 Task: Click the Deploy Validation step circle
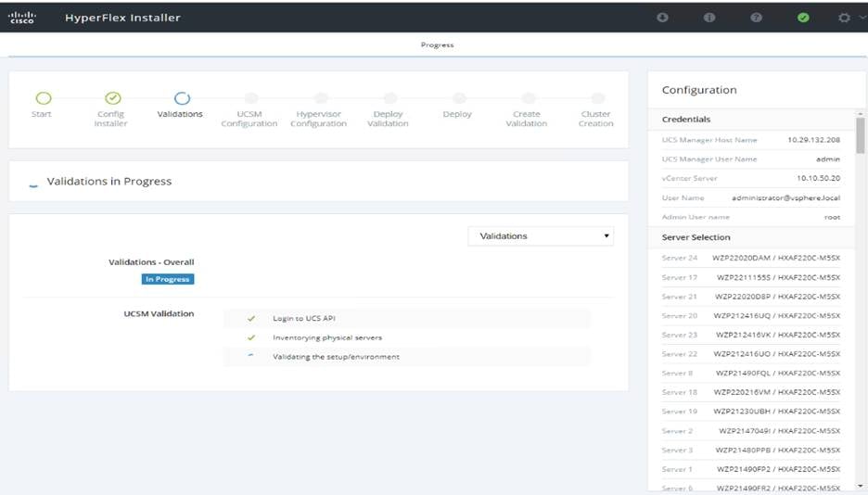pyautogui.click(x=390, y=98)
